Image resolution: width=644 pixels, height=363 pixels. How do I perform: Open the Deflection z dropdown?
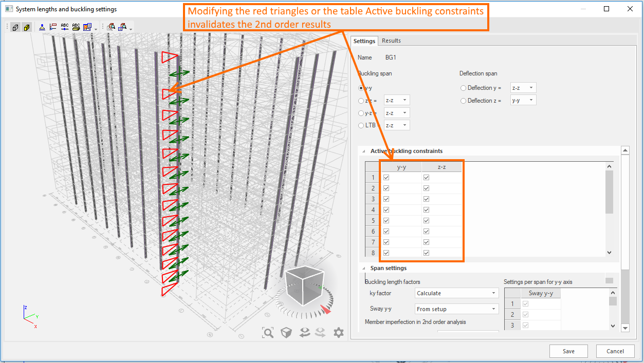point(523,101)
